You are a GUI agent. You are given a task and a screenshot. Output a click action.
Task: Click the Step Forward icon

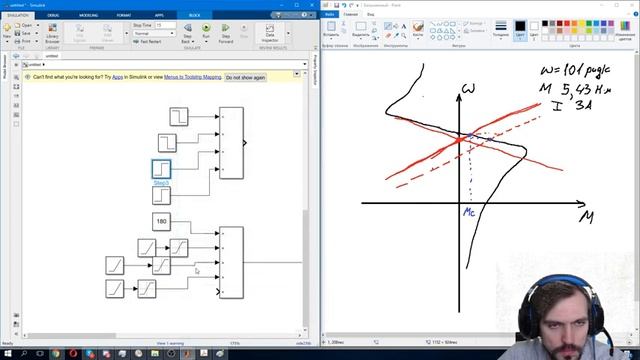[225, 28]
